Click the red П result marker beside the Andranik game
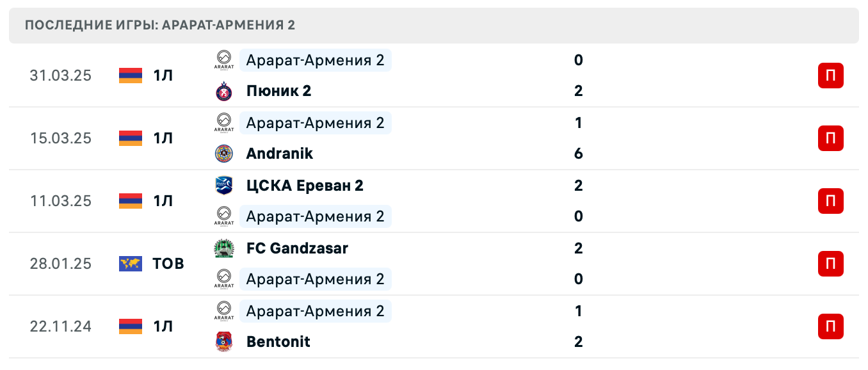The height and width of the screenshot is (370, 868). point(830,138)
